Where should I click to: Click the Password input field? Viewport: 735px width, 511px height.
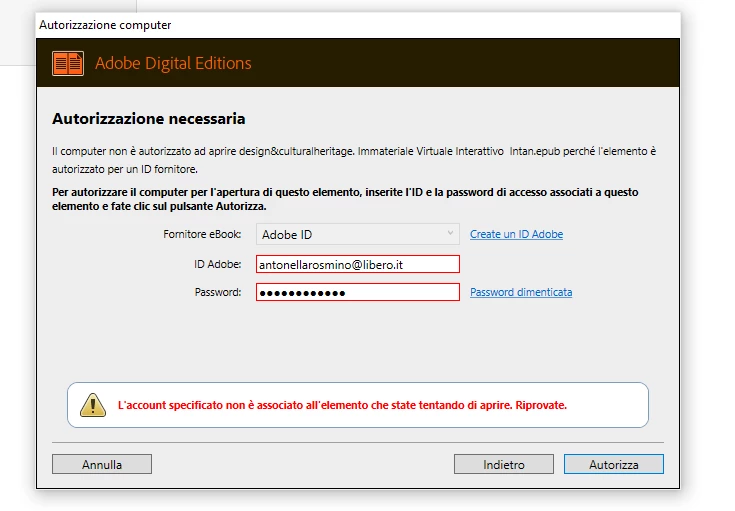[x=358, y=292]
